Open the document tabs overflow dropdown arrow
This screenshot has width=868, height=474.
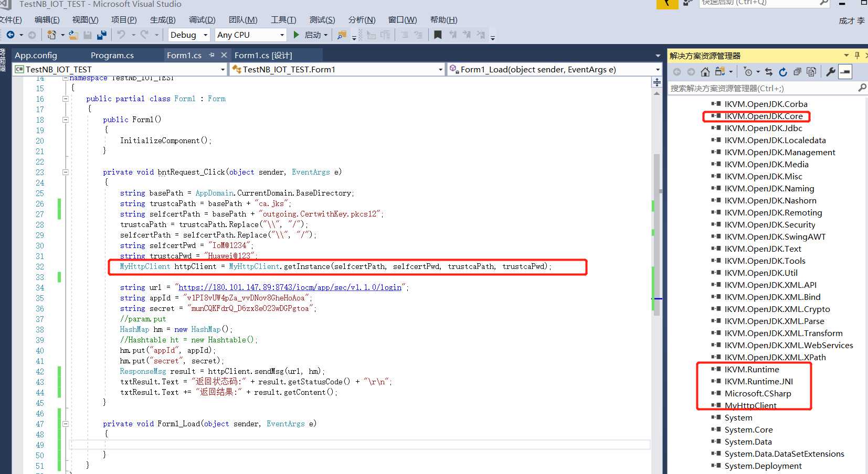[658, 56]
